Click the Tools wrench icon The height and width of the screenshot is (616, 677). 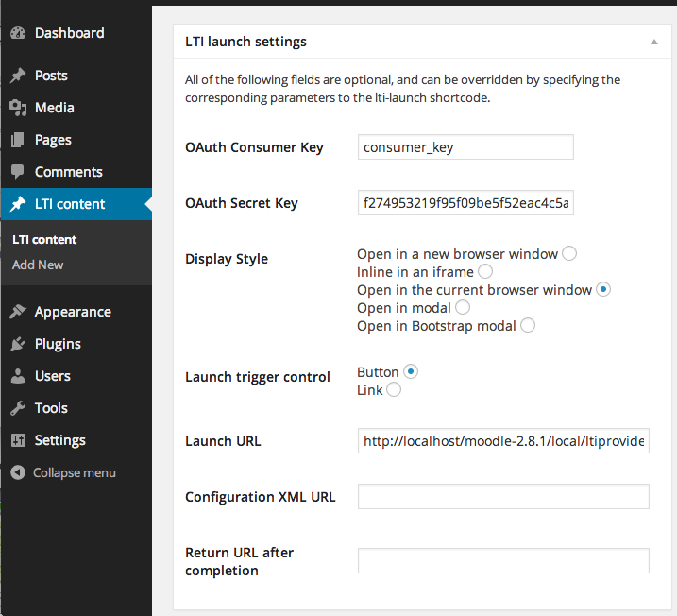18,408
